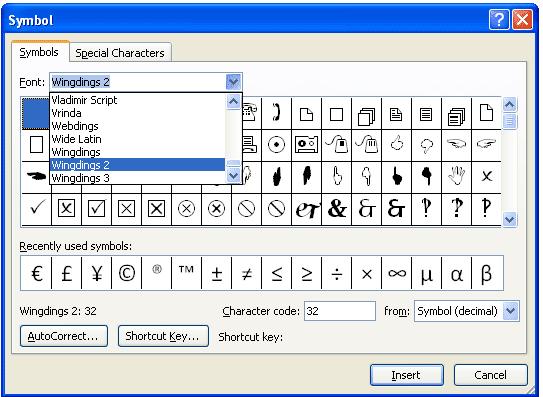Choose Vladimir Script from font list
543x397 pixels.
(x=137, y=100)
